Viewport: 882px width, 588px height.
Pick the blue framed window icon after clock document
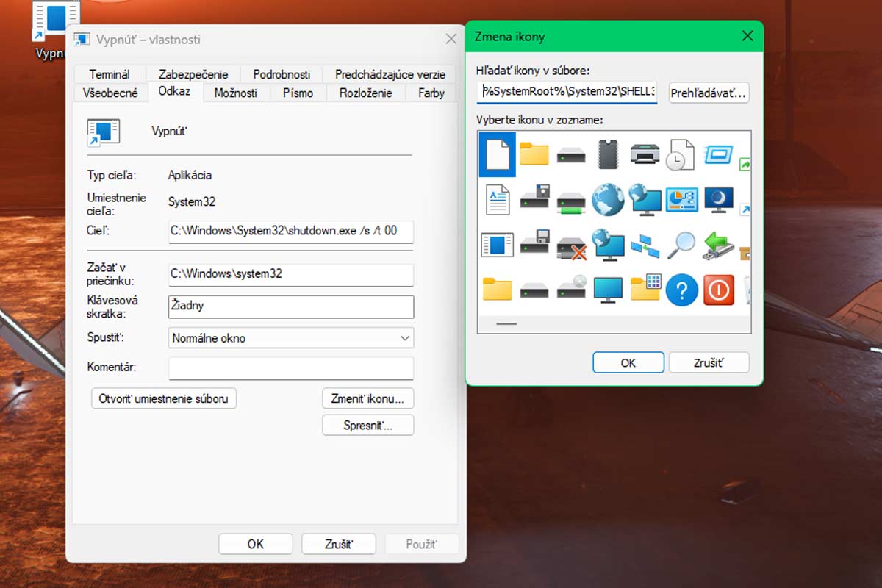(718, 154)
